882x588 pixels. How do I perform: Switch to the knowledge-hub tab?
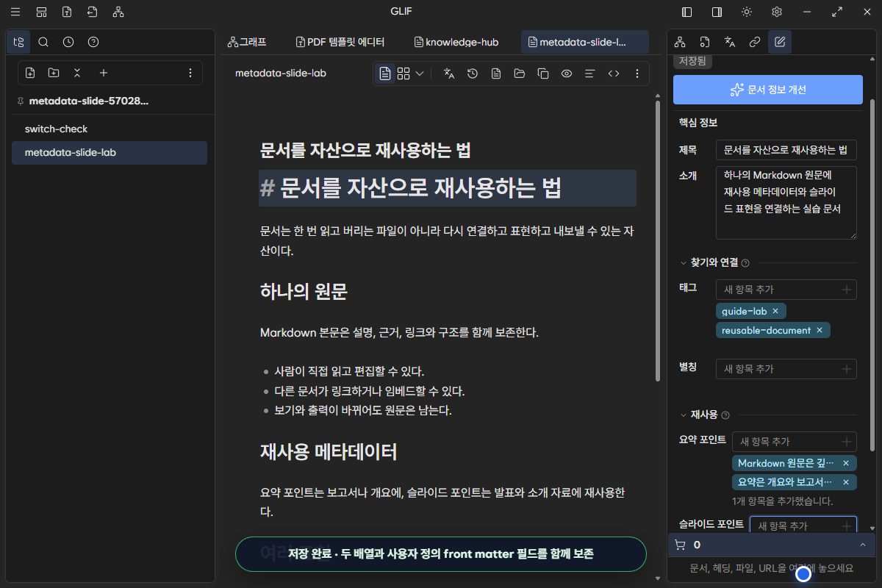pyautogui.click(x=456, y=42)
